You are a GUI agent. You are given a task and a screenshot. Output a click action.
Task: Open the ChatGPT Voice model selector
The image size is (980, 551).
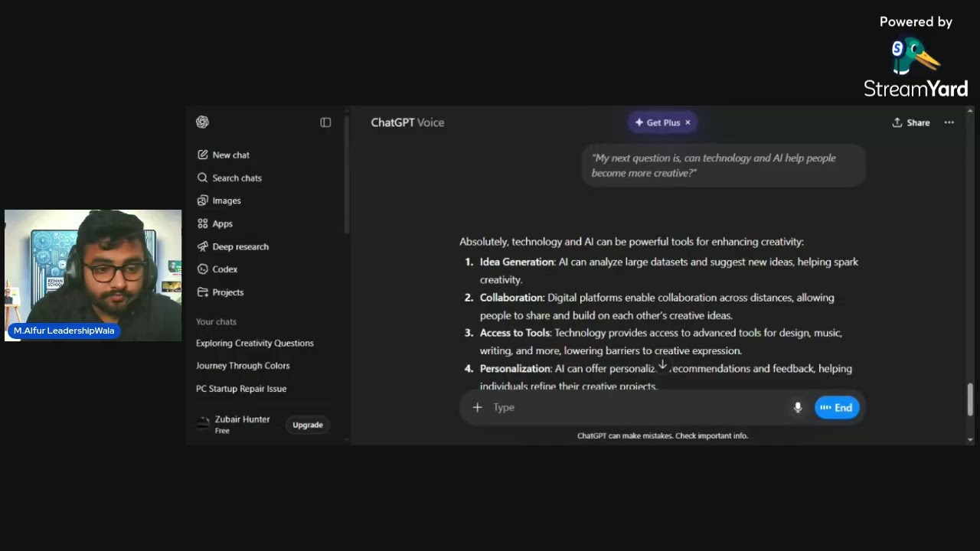(x=407, y=122)
